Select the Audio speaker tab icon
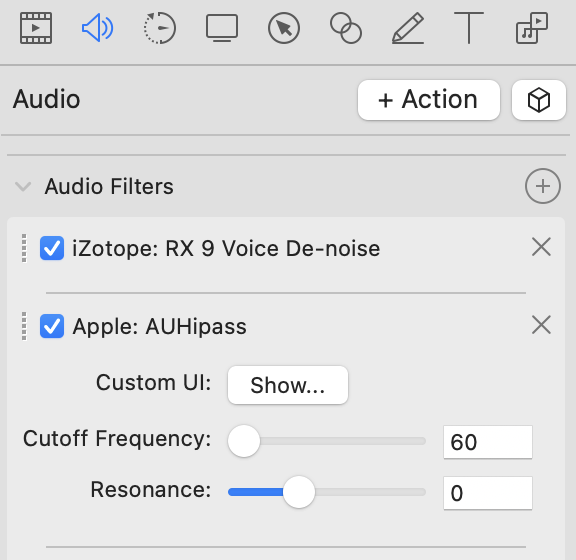Viewport: 576px width, 560px height. pos(97,28)
